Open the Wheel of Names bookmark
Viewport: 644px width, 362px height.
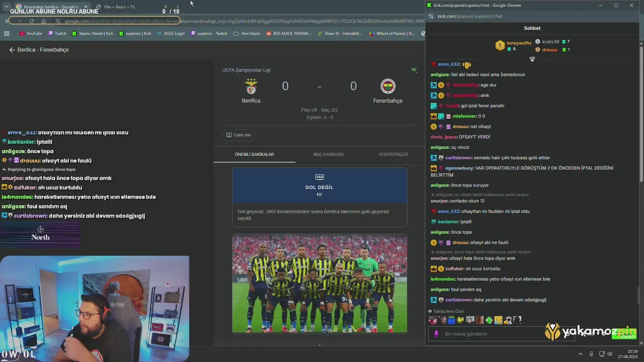click(391, 34)
